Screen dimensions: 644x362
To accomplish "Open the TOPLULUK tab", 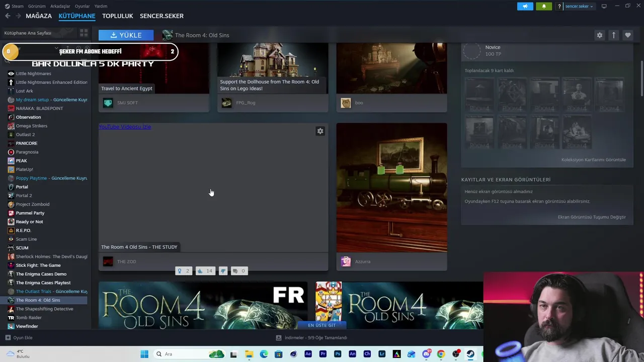I will tap(118, 16).
